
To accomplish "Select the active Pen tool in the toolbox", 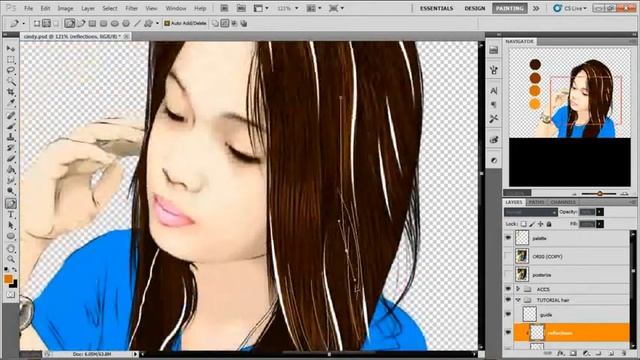I will tap(11, 203).
